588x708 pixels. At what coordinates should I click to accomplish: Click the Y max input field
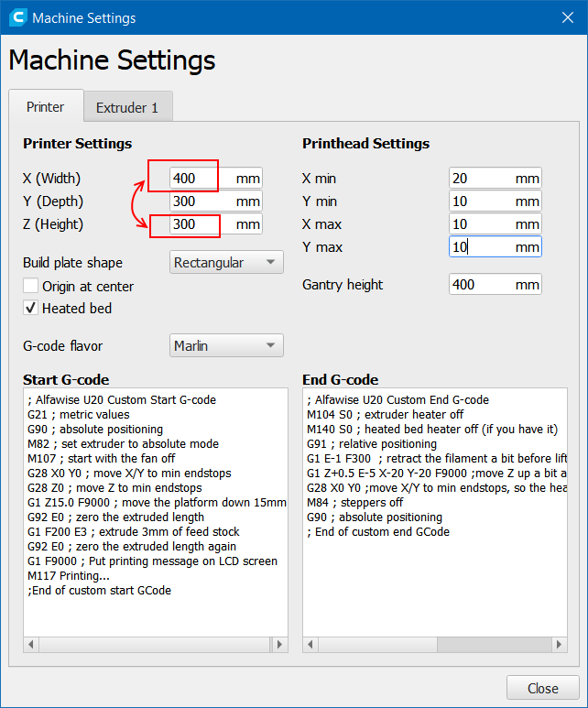tap(495, 247)
